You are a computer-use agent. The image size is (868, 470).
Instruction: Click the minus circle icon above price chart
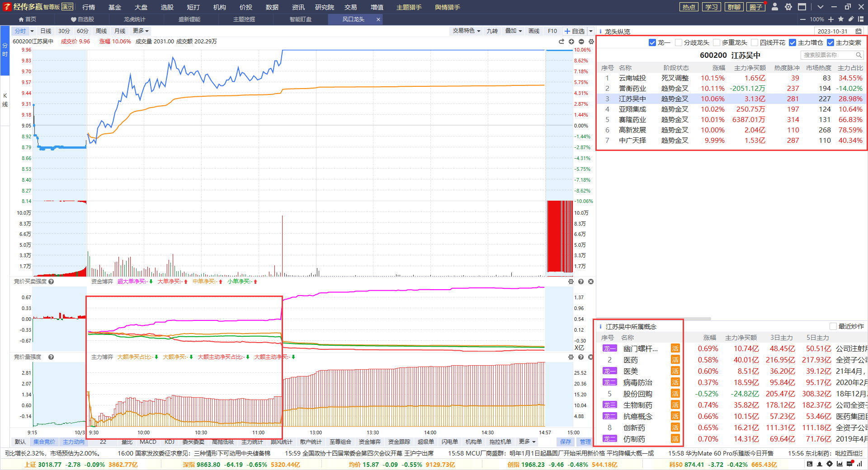(581, 42)
